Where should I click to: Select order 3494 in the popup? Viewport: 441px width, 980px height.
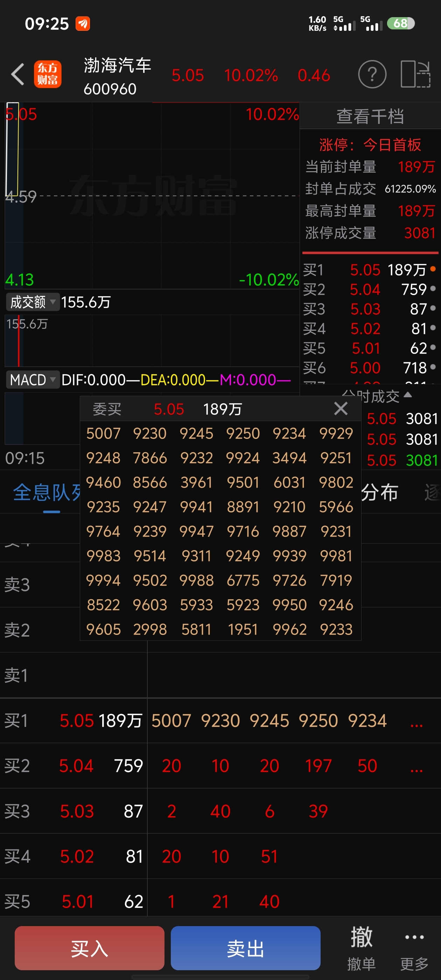click(x=289, y=458)
